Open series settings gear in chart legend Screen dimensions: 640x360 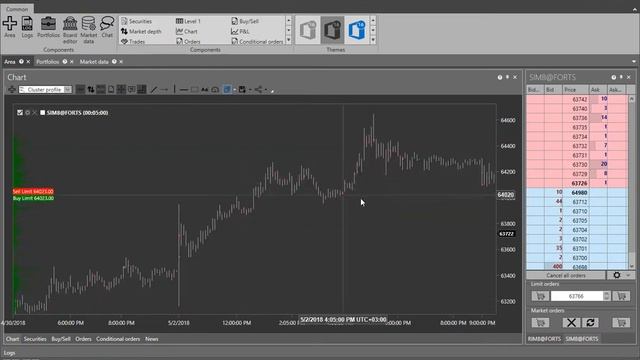point(27,113)
